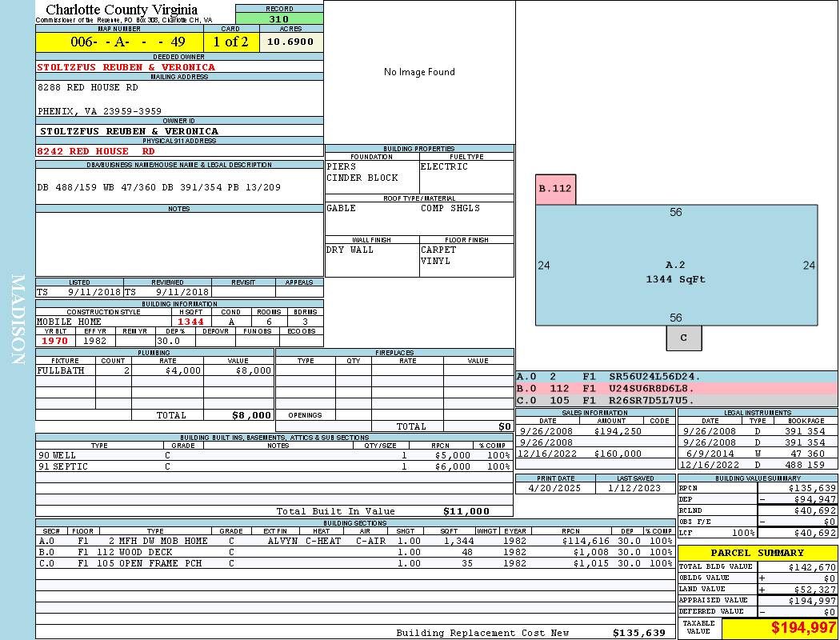The image size is (840, 640).
Task: Click the card '1 of 2' indicator
Action: click(x=231, y=42)
